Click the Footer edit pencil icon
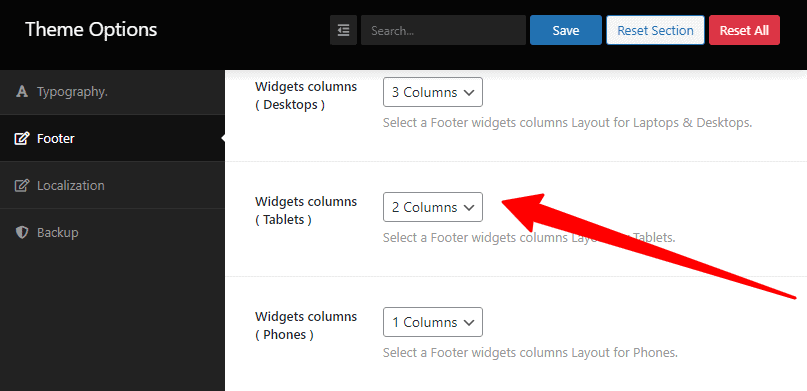 [22, 138]
